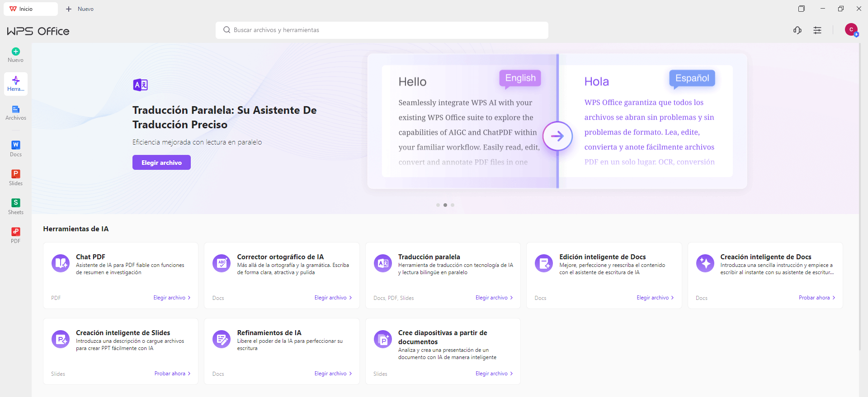Viewport: 868px width, 397px height.
Task: Click the search files and tools field
Action: tap(382, 30)
